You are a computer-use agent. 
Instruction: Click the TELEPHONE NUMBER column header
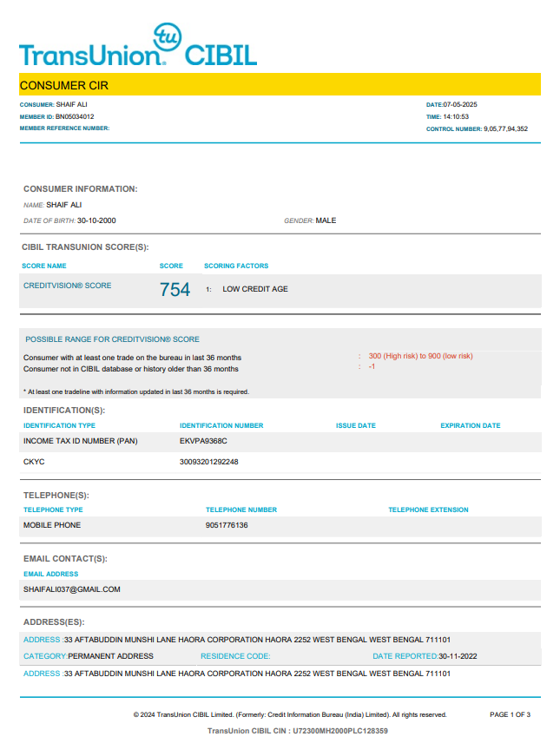coord(240,510)
